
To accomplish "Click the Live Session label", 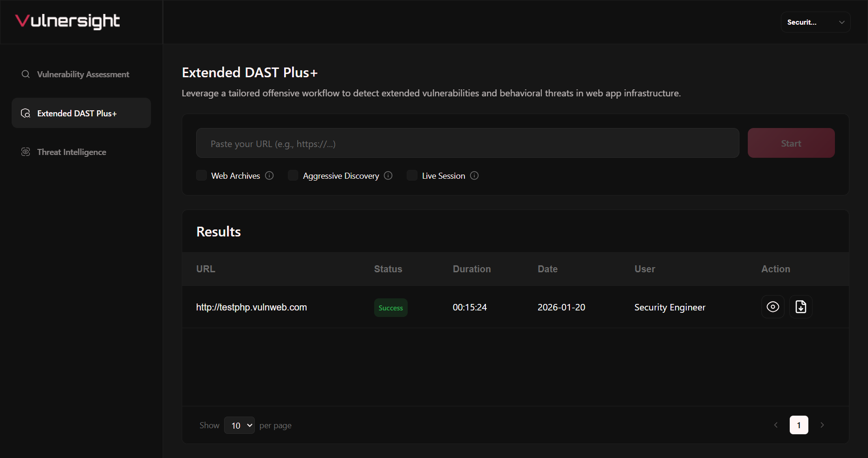I will point(444,176).
